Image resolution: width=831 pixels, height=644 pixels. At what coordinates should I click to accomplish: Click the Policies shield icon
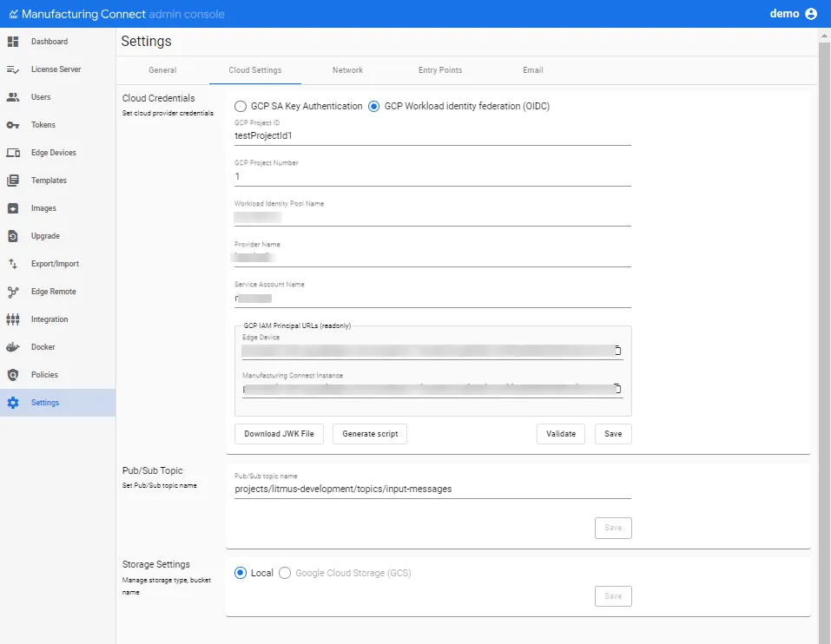(x=13, y=375)
